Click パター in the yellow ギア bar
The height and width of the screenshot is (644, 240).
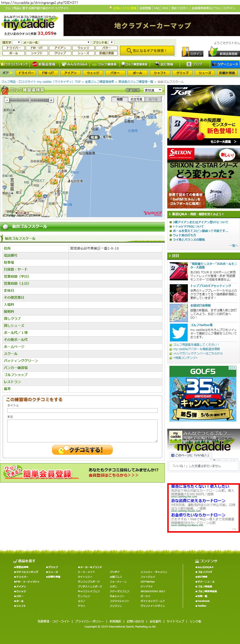pos(115,73)
